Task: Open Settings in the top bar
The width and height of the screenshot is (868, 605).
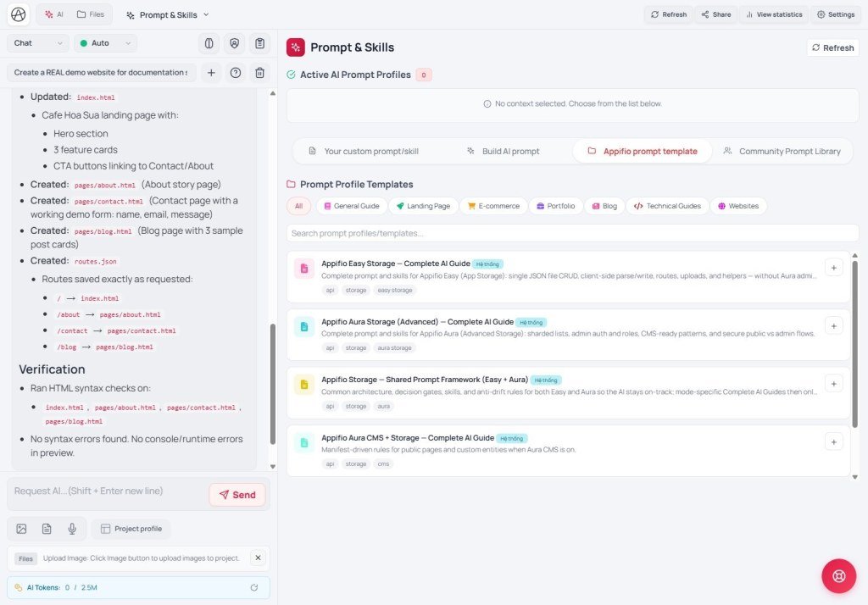Action: click(x=836, y=14)
